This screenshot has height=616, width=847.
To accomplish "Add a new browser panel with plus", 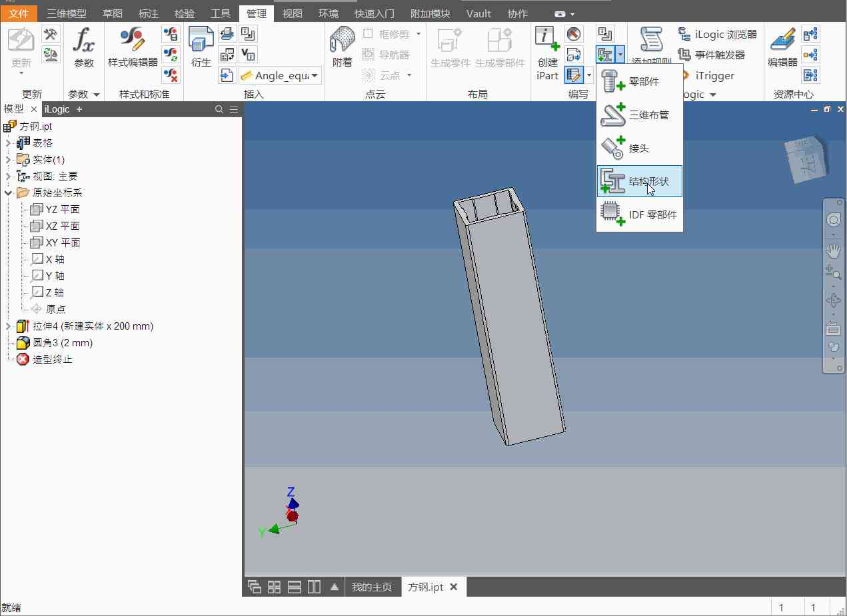I will pos(79,109).
